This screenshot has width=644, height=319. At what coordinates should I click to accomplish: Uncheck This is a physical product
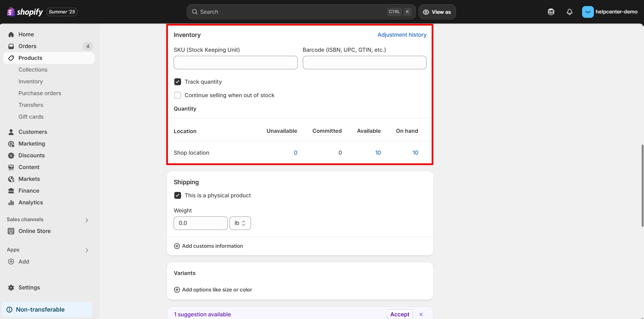pyautogui.click(x=177, y=195)
